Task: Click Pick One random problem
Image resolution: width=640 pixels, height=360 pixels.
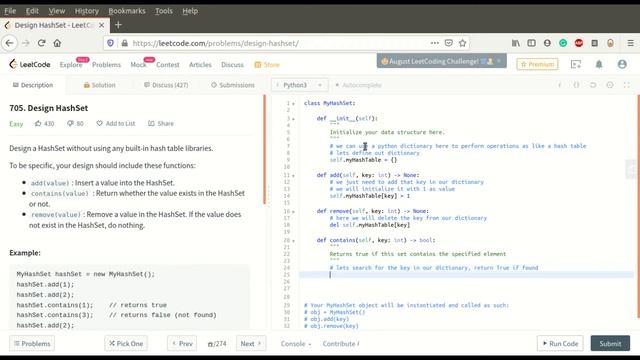Action: pyautogui.click(x=126, y=344)
